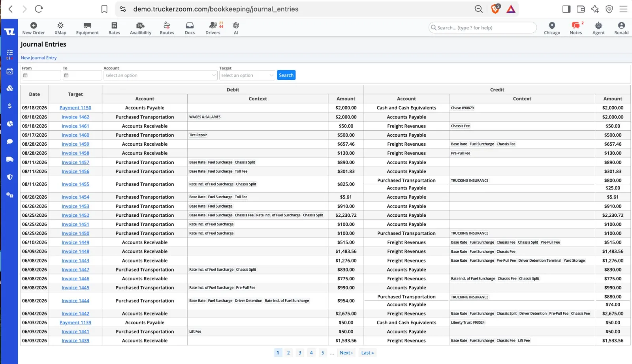The height and width of the screenshot is (364, 632).
Task: Click the TruckerZoom logo in sidebar
Action: click(x=9, y=32)
